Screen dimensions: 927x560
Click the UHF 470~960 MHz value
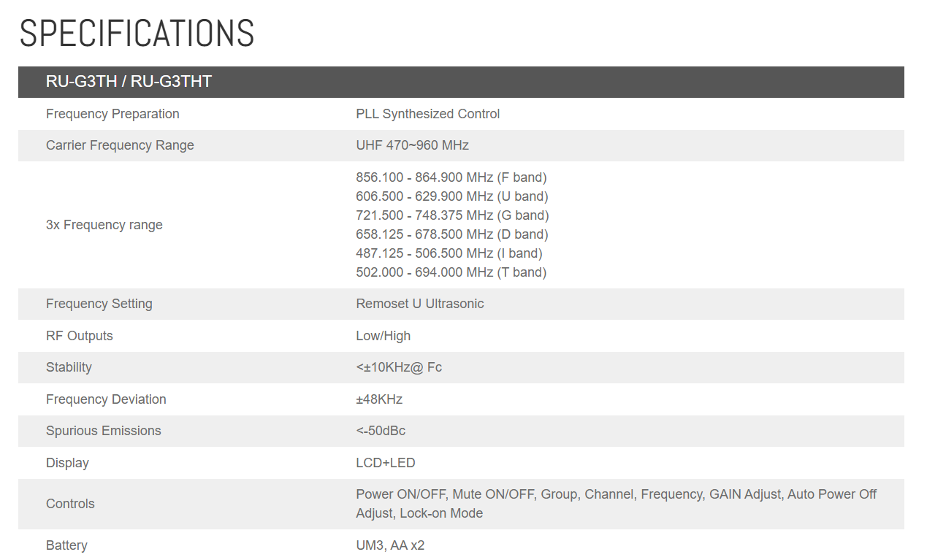click(x=412, y=145)
